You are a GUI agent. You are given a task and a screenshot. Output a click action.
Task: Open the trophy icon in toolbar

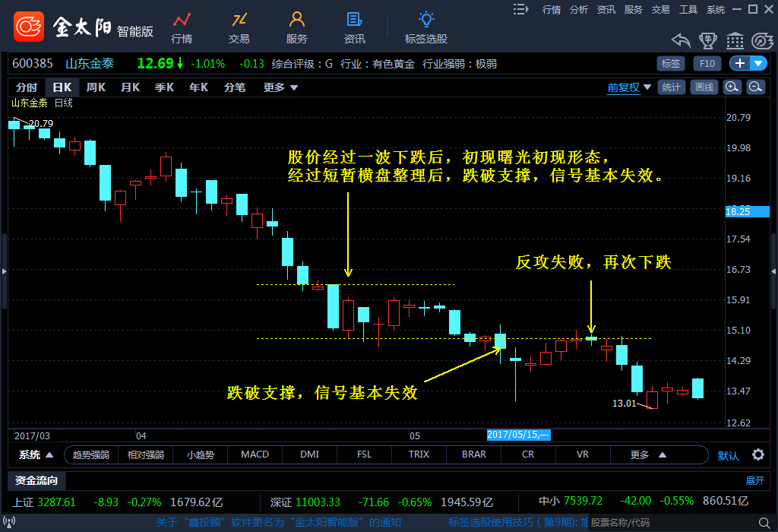pos(708,41)
